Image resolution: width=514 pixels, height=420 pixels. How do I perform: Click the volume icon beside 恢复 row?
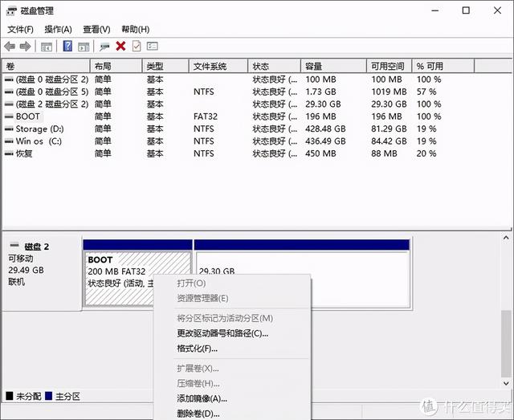(x=9, y=153)
